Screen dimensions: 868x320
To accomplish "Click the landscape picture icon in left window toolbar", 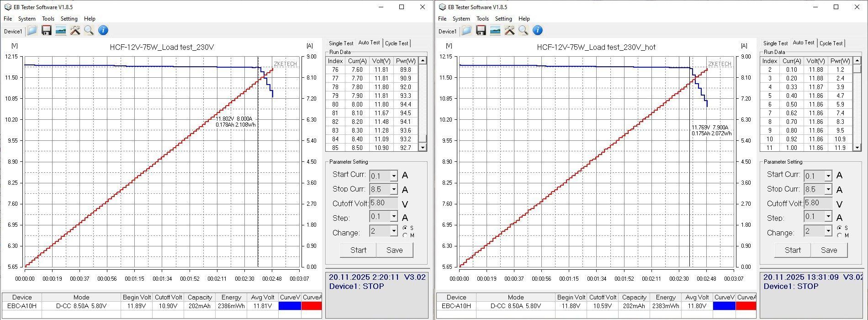I will point(60,31).
